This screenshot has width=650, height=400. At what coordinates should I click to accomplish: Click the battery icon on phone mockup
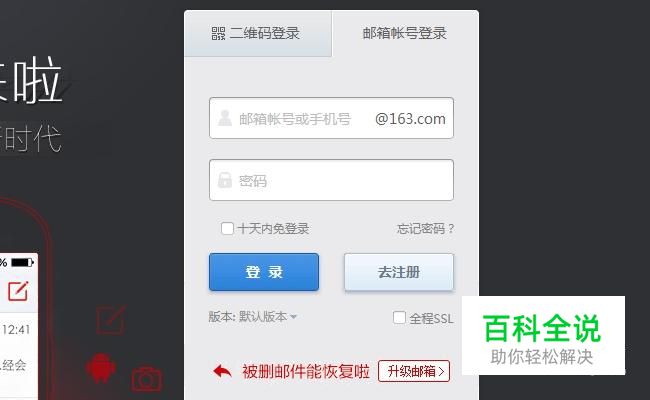tap(22, 262)
